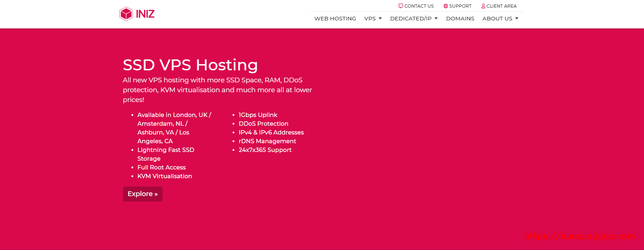Screen dimensions: 644x250
Task: Click the SSD VPS Hosting heading
Action: pyautogui.click(x=190, y=65)
